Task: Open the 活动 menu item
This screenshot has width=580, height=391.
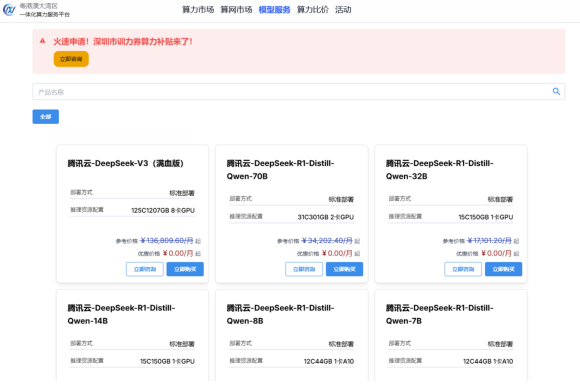Action: coord(343,10)
